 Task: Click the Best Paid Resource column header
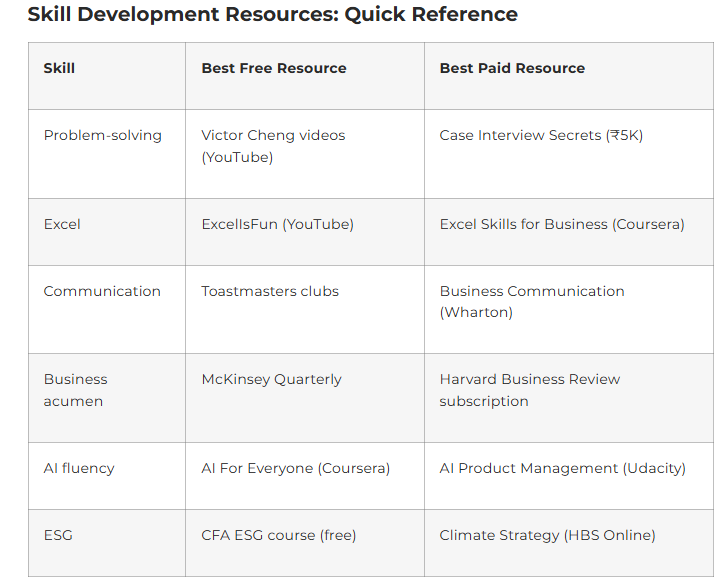[512, 68]
